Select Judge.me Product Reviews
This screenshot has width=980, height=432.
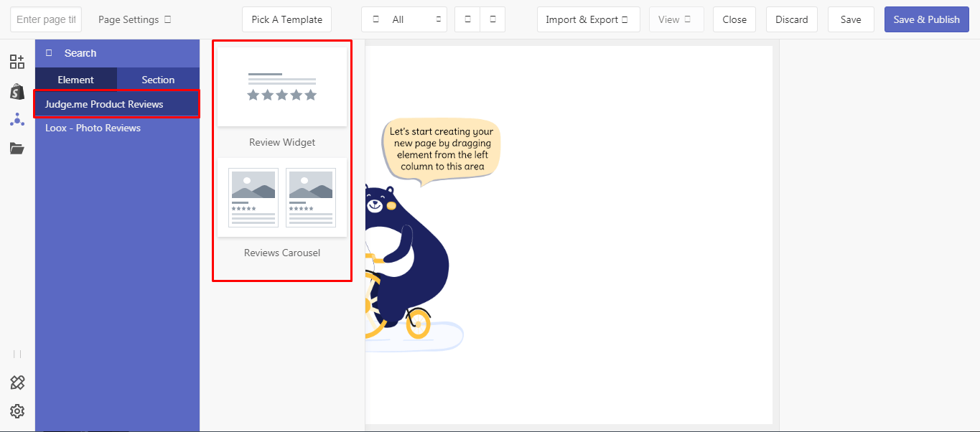click(x=117, y=104)
